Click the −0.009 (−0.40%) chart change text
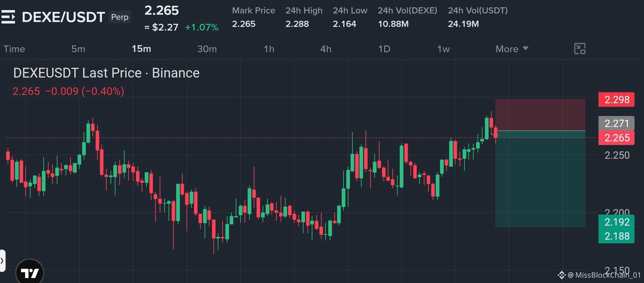The height and width of the screenshot is (283, 644). tap(85, 91)
